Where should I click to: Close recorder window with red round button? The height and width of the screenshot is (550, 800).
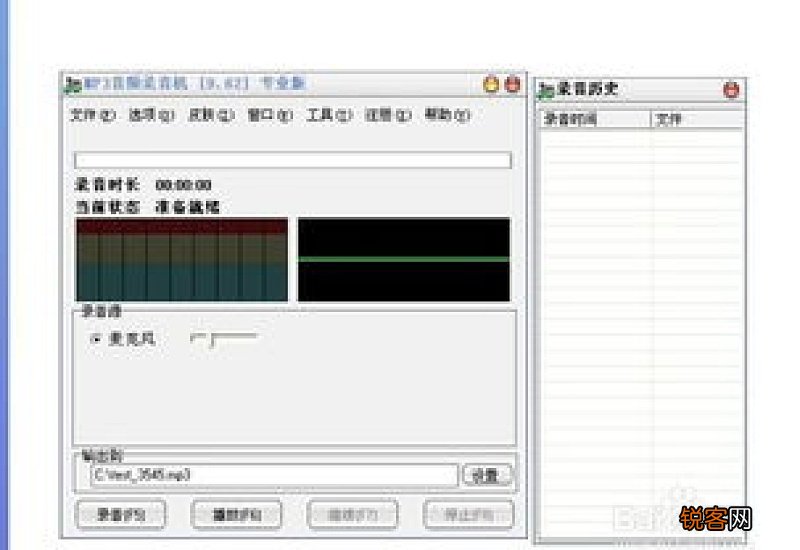[x=513, y=84]
